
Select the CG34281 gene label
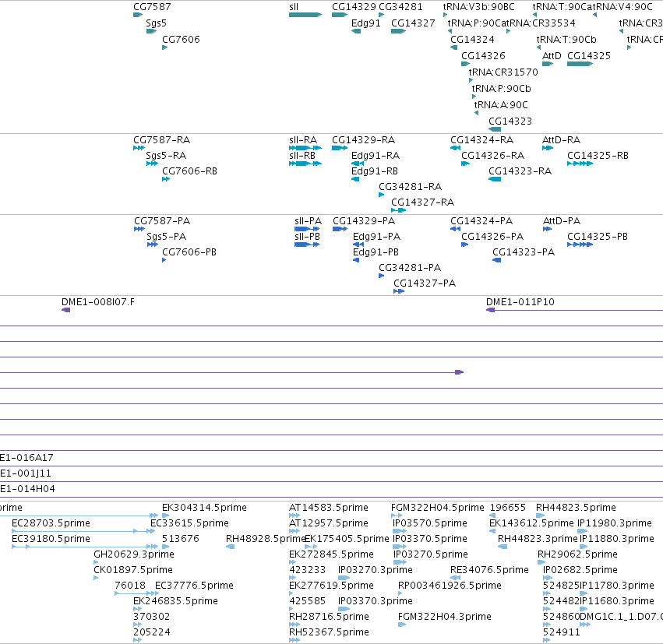click(x=400, y=7)
